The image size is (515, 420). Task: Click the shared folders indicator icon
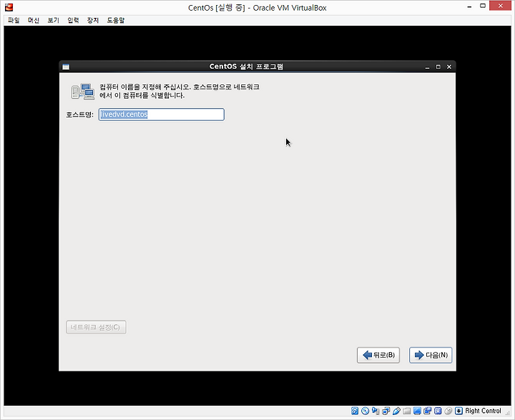click(x=407, y=411)
